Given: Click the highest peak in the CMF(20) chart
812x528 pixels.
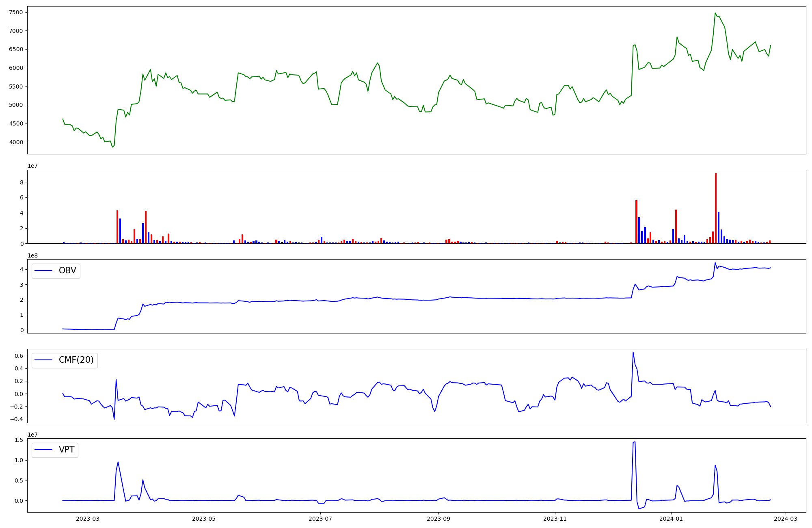Looking at the screenshot, I should tap(633, 353).
